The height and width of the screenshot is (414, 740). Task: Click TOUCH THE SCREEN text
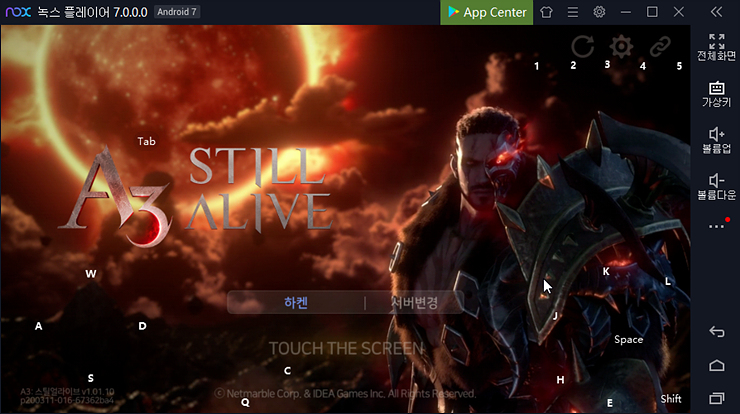click(x=346, y=348)
